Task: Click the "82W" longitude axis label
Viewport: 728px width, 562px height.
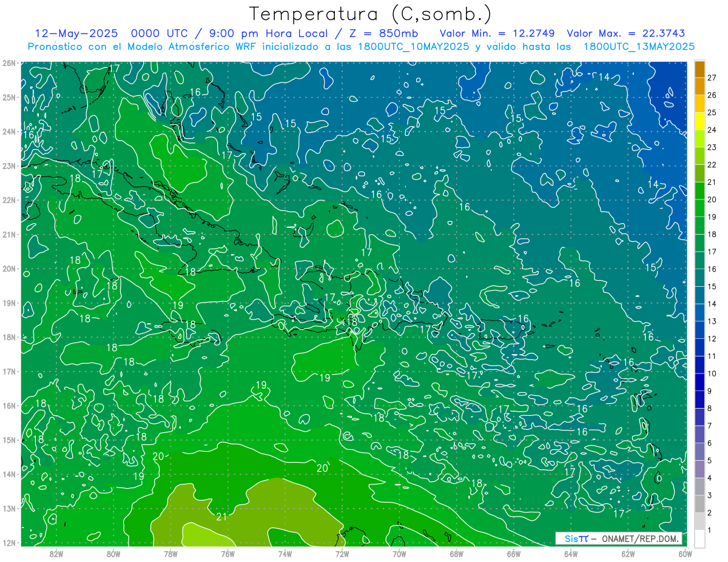Action: tap(56, 554)
